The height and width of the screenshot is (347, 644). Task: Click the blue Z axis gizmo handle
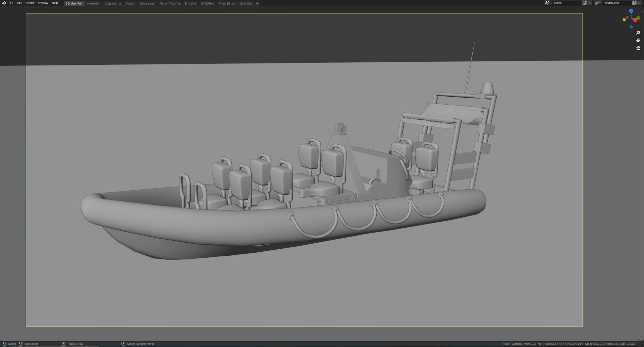click(631, 11)
